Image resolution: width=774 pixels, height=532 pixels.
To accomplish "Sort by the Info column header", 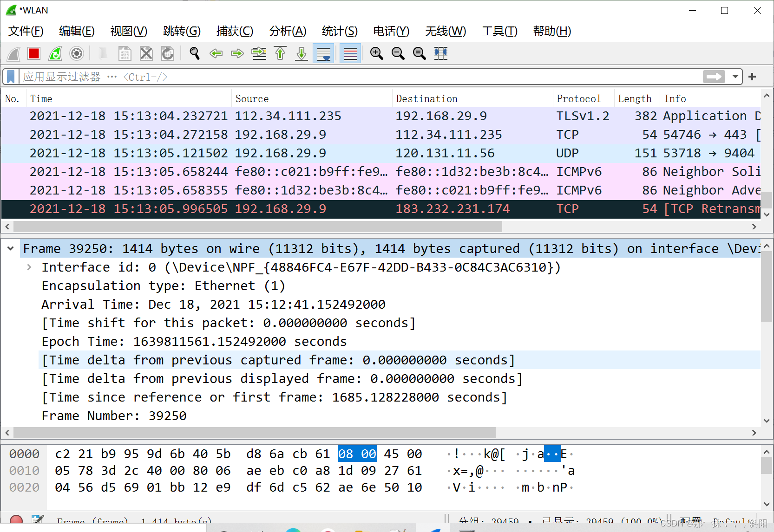I will click(710, 98).
